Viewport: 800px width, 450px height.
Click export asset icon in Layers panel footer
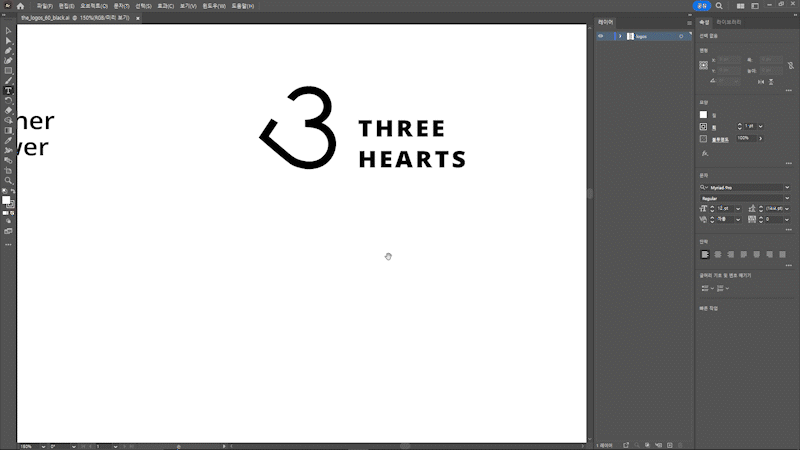(626, 445)
